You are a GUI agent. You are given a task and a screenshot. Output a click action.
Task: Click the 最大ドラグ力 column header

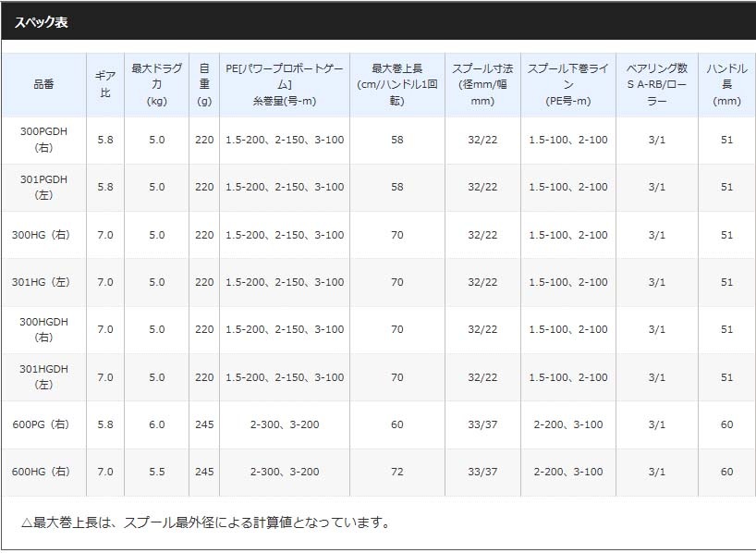[x=156, y=84]
